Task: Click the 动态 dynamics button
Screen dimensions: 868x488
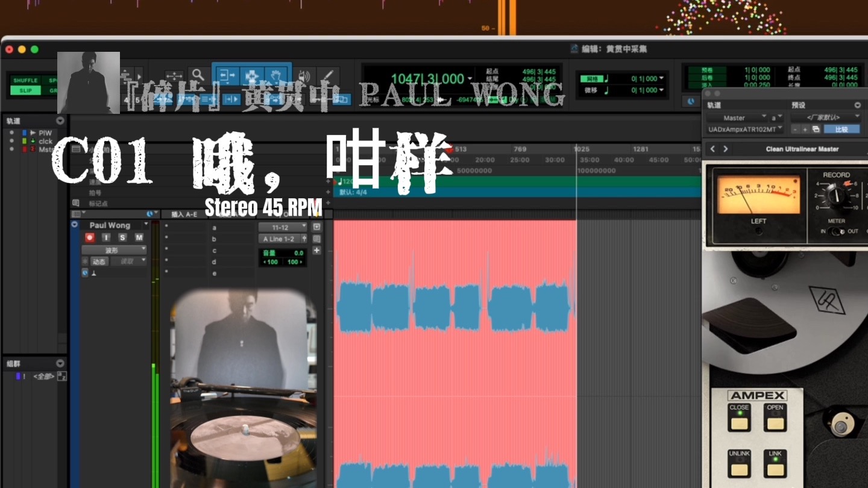Action: 99,261
